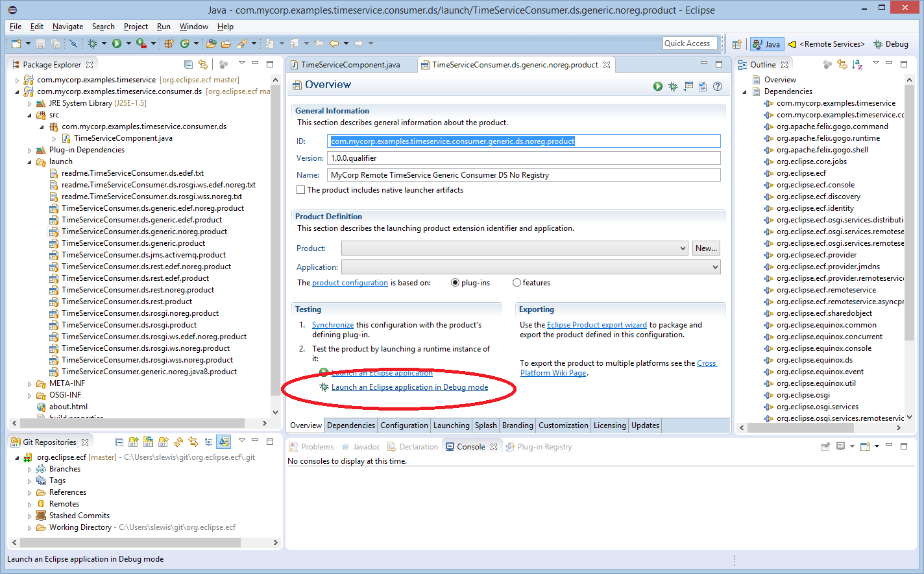The height and width of the screenshot is (574, 924).
Task: Open the Application dropdown combo box
Action: (x=531, y=267)
